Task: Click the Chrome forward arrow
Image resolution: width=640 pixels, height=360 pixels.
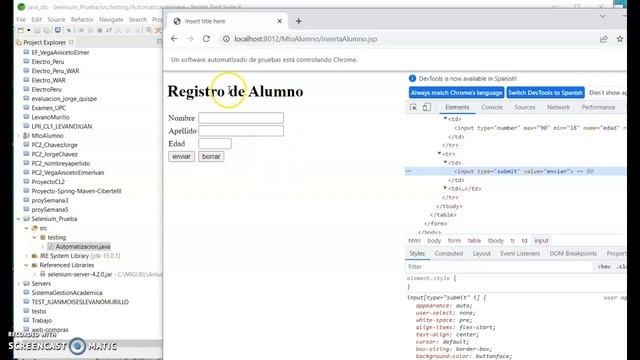Action: point(190,39)
